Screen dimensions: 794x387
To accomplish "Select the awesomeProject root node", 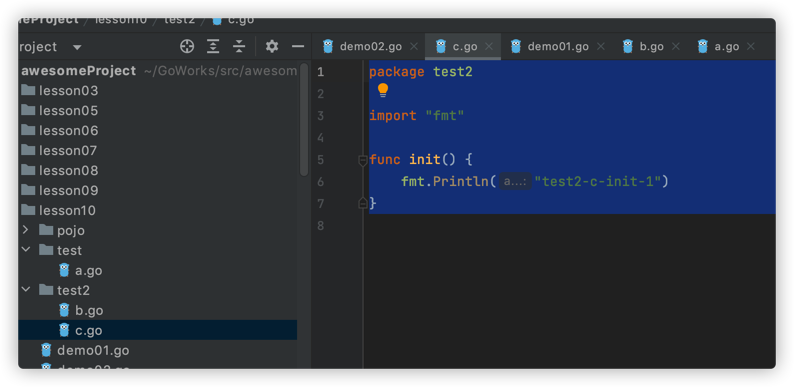I will 157,71.
